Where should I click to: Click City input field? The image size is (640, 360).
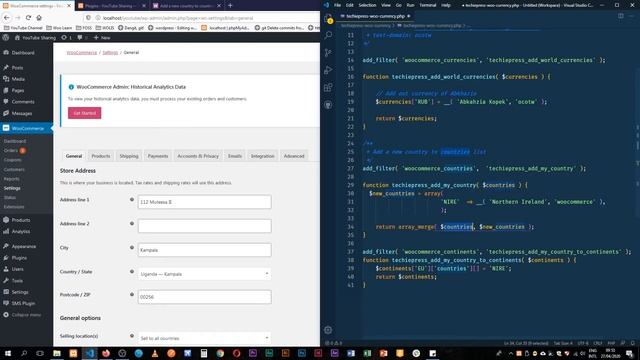[x=204, y=250]
